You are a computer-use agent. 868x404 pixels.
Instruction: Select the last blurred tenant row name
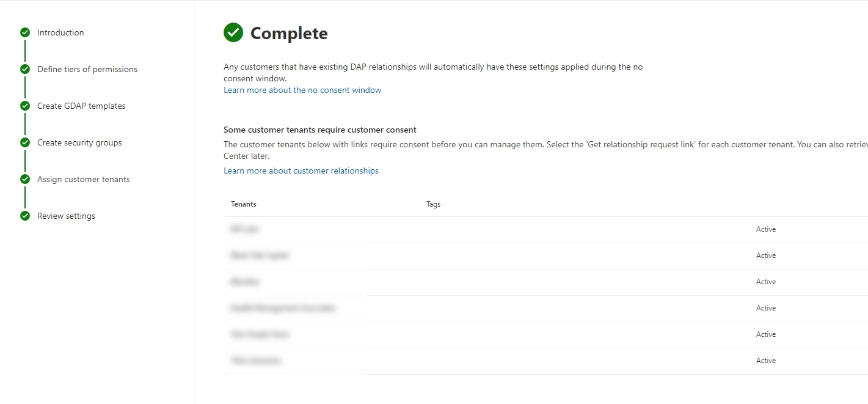[256, 361]
